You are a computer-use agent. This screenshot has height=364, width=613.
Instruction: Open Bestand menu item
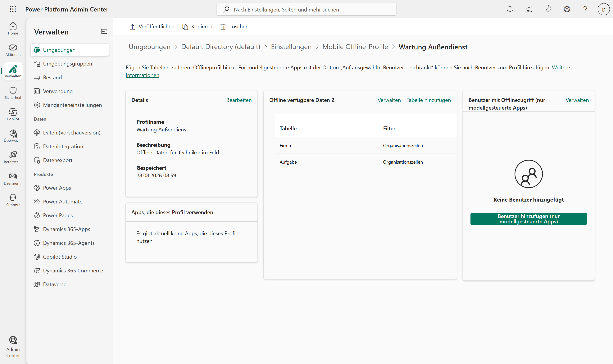click(70, 77)
